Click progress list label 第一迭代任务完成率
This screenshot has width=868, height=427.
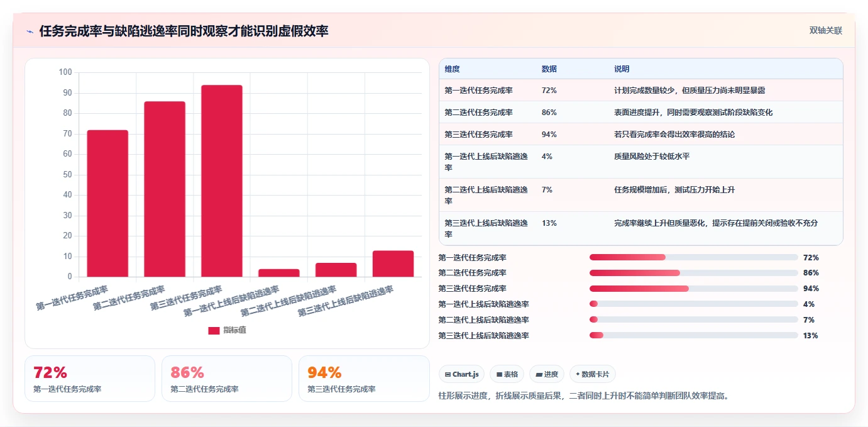click(x=473, y=257)
